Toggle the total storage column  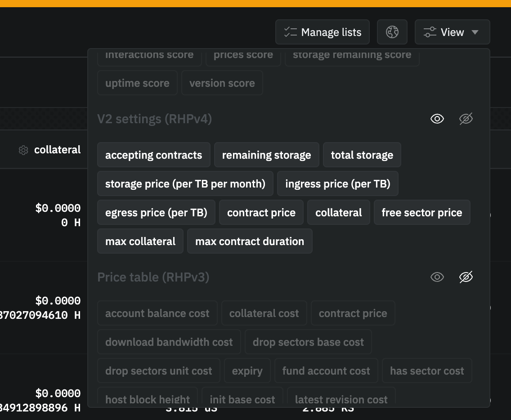tap(362, 155)
